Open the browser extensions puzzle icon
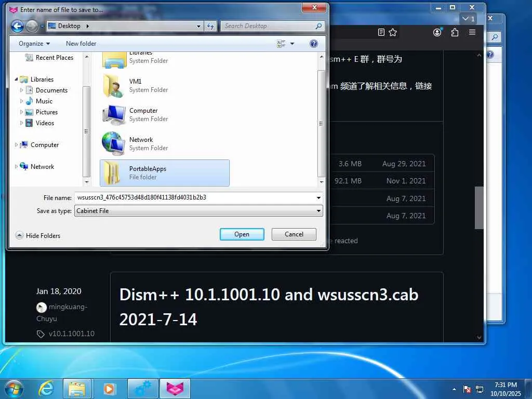The height and width of the screenshot is (399, 532). click(x=455, y=32)
